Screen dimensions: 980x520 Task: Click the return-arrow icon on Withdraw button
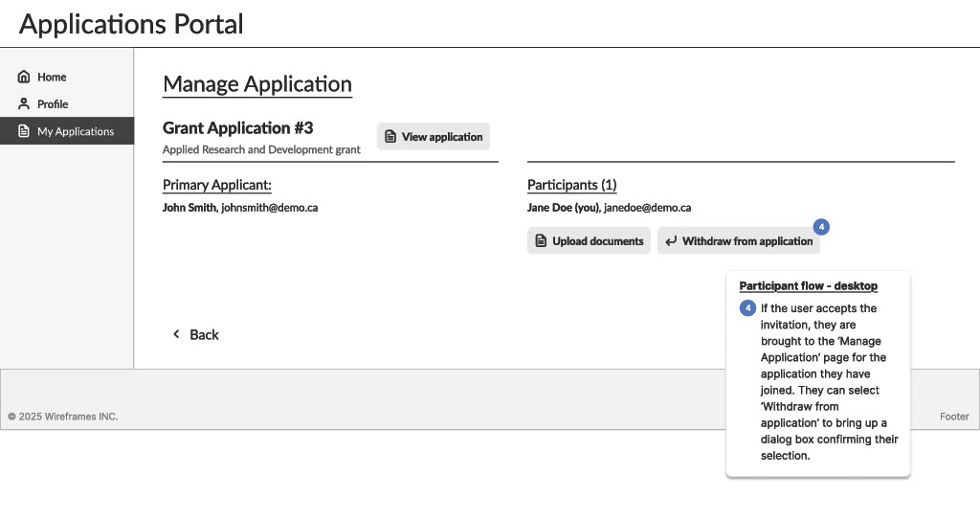[x=671, y=241]
